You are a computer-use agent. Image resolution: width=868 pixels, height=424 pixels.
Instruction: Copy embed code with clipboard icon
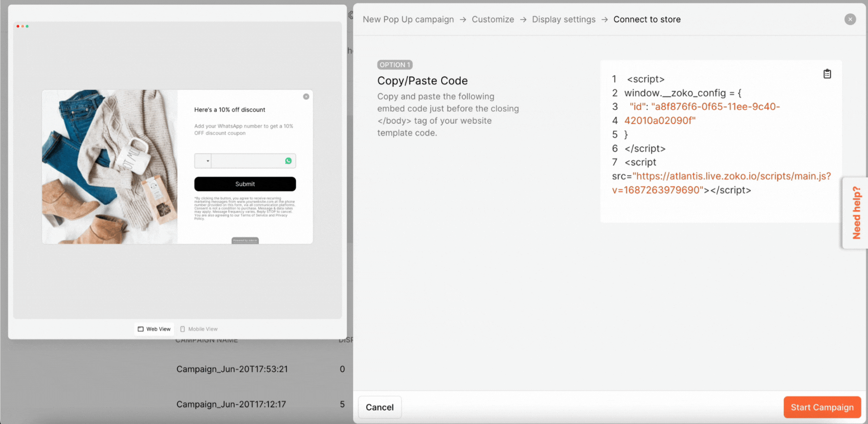pyautogui.click(x=827, y=74)
